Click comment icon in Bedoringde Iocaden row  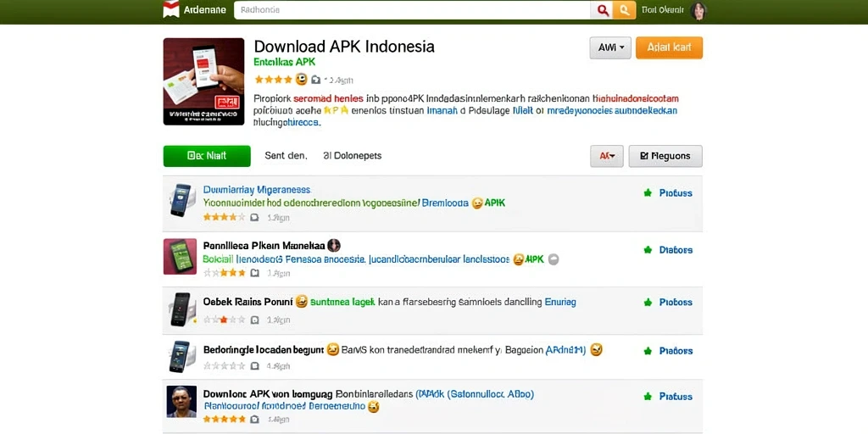[x=254, y=366]
